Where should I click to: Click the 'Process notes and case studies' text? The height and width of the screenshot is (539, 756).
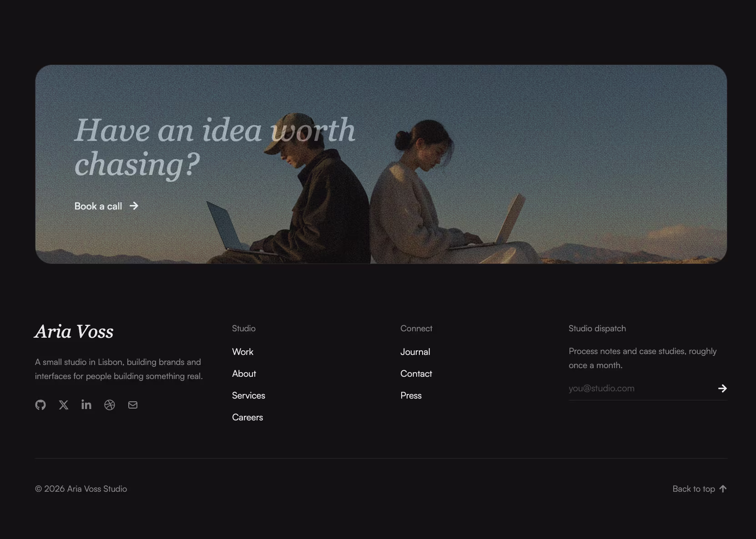(643, 358)
